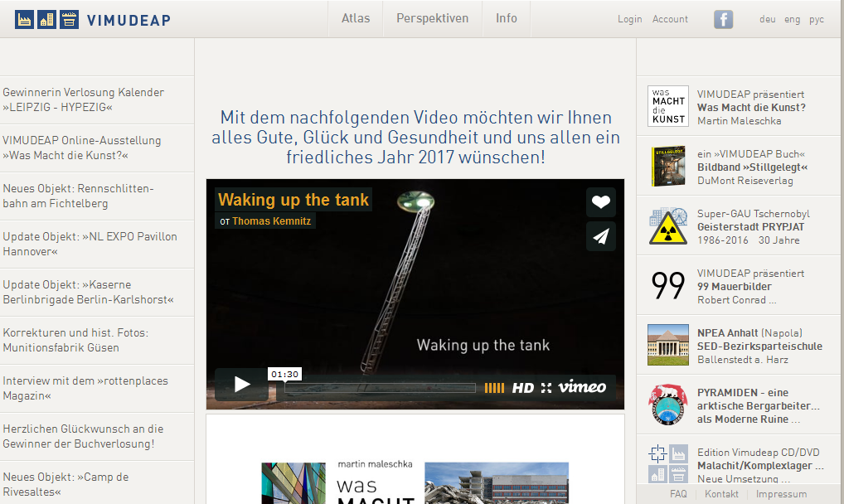844x504 pixels.
Task: Open Malachit/Komplexlager sidebar text
Action: (760, 466)
